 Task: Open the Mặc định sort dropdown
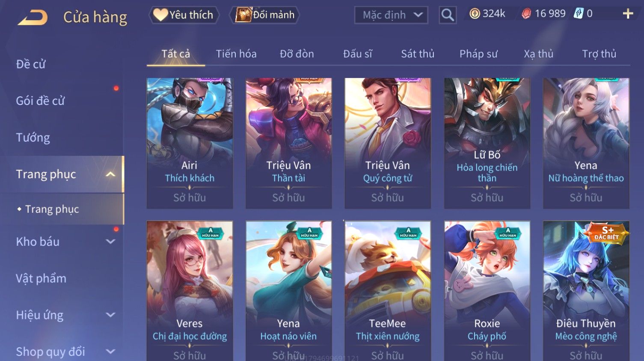pyautogui.click(x=391, y=15)
